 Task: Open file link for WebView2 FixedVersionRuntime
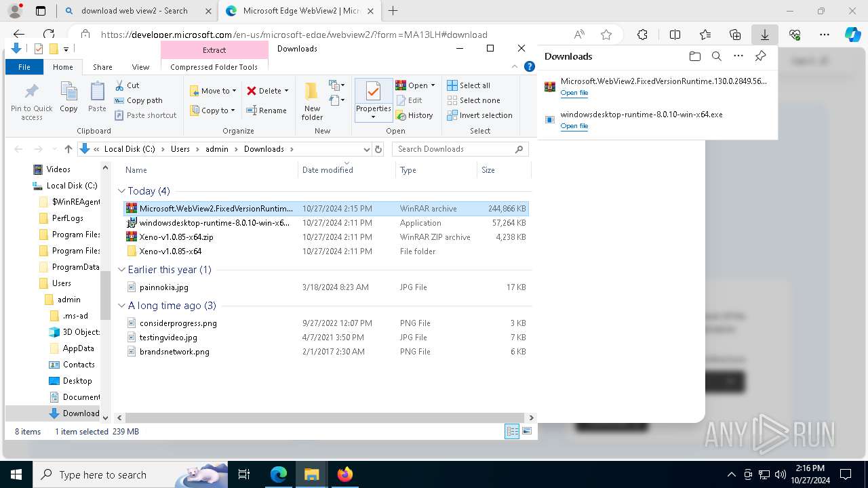(574, 93)
